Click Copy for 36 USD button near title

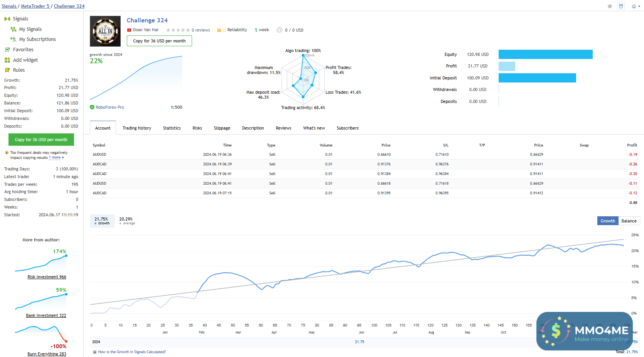point(159,41)
